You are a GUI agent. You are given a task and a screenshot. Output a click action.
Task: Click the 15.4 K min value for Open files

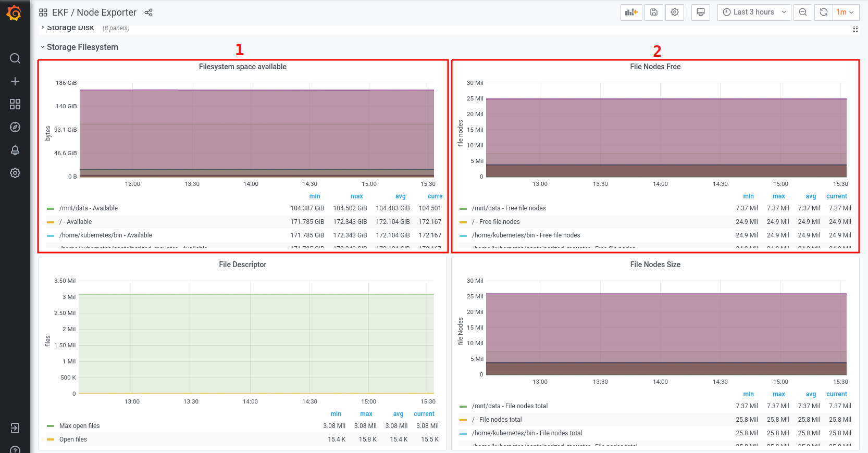tap(337, 439)
